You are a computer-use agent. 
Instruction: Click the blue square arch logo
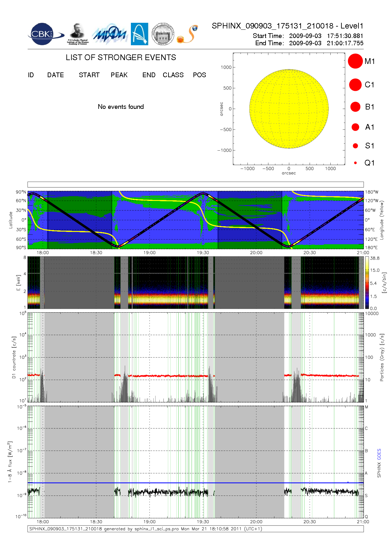139,34
